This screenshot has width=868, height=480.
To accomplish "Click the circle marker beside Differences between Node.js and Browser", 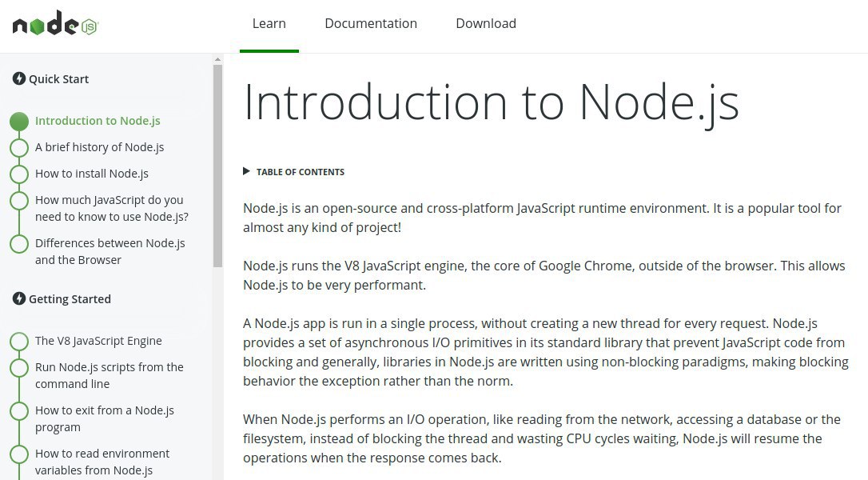I will pyautogui.click(x=19, y=244).
